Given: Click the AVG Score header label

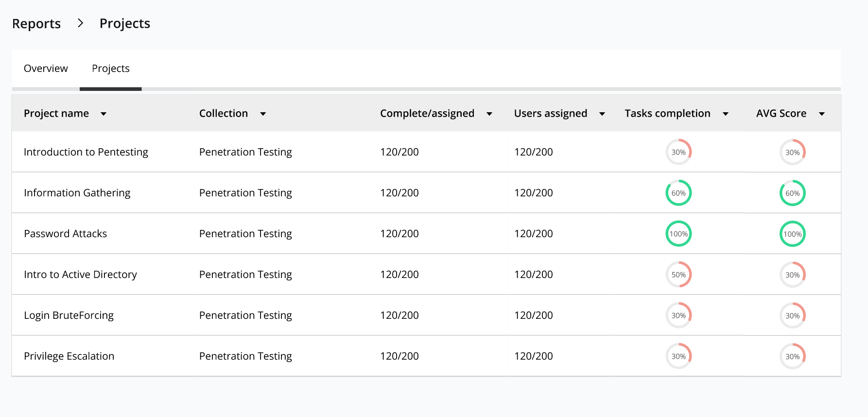Looking at the screenshot, I should (781, 113).
